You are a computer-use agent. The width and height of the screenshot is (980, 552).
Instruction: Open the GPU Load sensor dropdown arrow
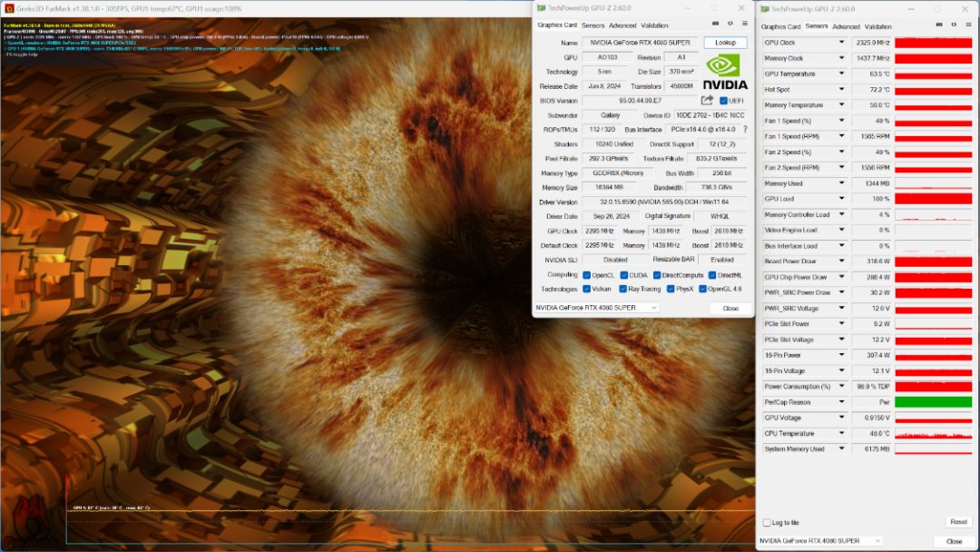pyautogui.click(x=841, y=199)
